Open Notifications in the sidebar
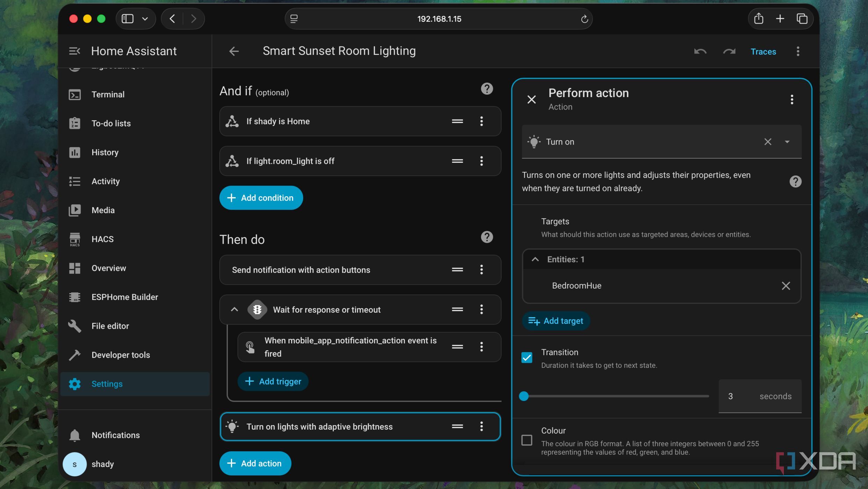 pyautogui.click(x=135, y=435)
